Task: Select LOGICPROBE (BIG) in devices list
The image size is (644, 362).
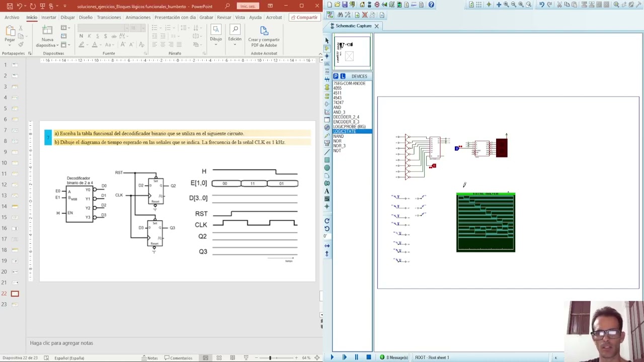Action: pyautogui.click(x=349, y=127)
